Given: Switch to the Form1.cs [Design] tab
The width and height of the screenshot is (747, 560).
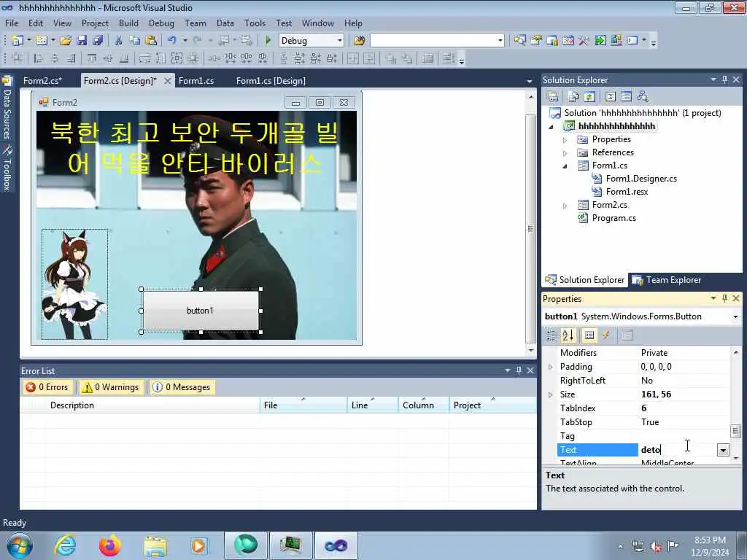Looking at the screenshot, I should [271, 81].
